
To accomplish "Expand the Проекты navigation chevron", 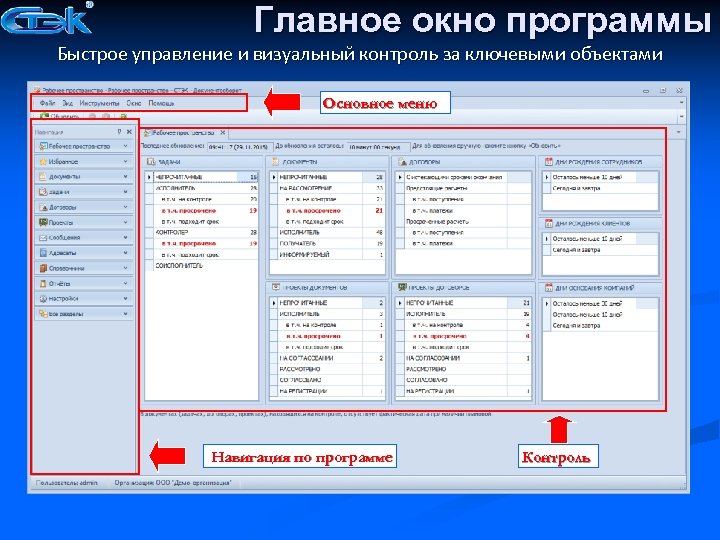I will [x=125, y=222].
